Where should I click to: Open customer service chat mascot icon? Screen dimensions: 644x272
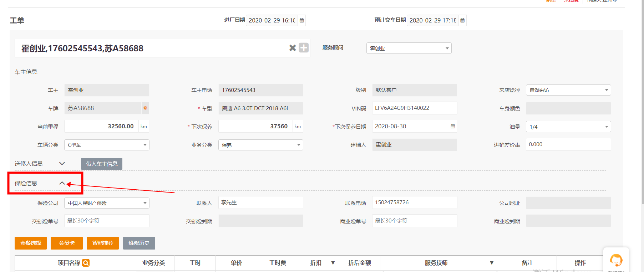click(616, 260)
